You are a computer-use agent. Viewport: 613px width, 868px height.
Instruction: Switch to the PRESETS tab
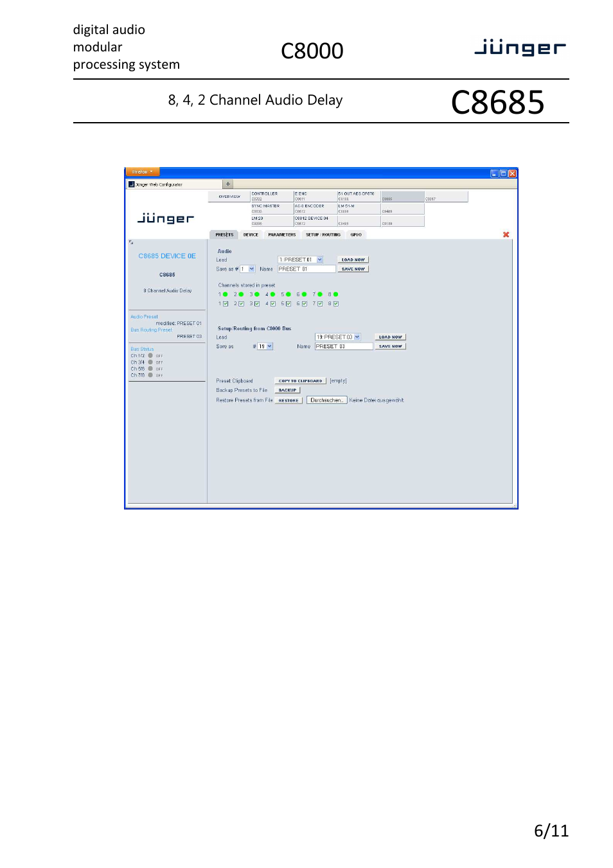click(224, 235)
